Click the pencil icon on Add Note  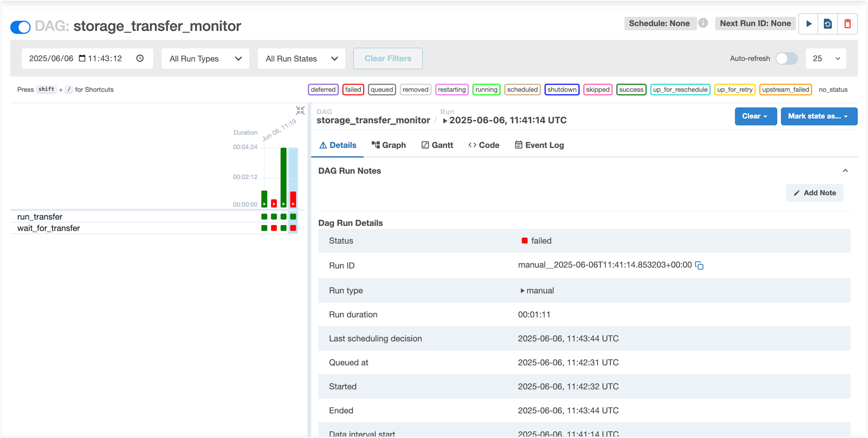(797, 193)
